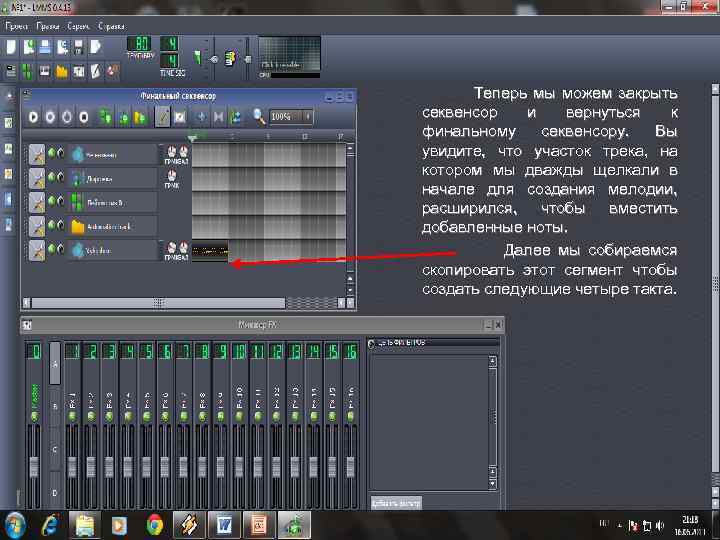Mute FX channel 10 in the mixer
Image resolution: width=720 pixels, height=540 pixels.
pyautogui.click(x=239, y=416)
